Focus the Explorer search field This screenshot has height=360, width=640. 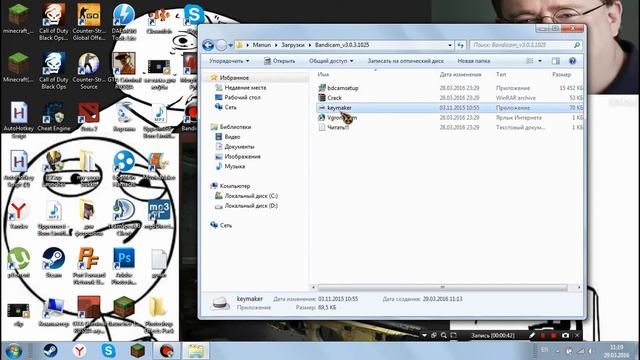click(525, 45)
